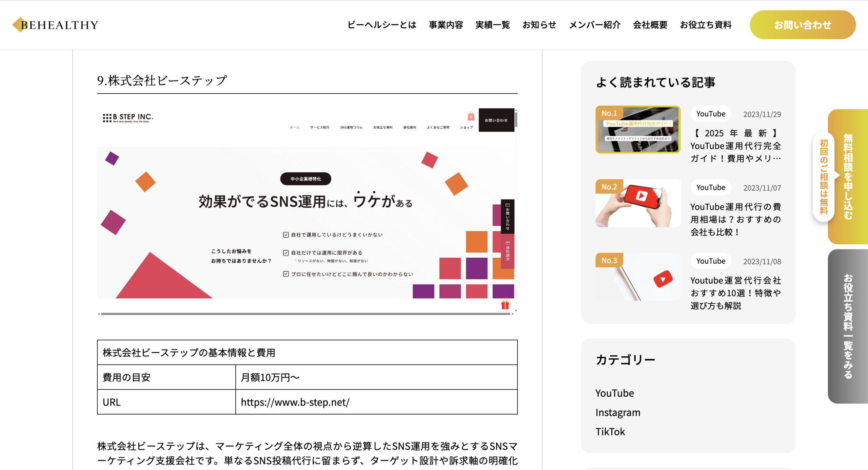This screenshot has width=868, height=470.
Task: Open article Youtube運営代行会社おすすめ10選
Action: pyautogui.click(x=736, y=293)
